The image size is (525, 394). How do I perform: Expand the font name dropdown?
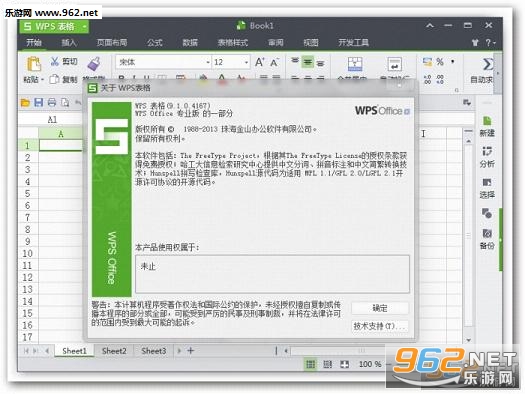pos(208,63)
